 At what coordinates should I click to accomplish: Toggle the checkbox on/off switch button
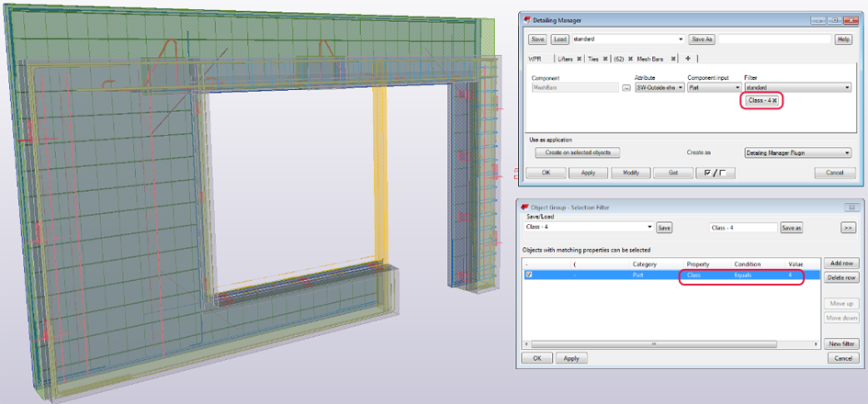(x=714, y=173)
